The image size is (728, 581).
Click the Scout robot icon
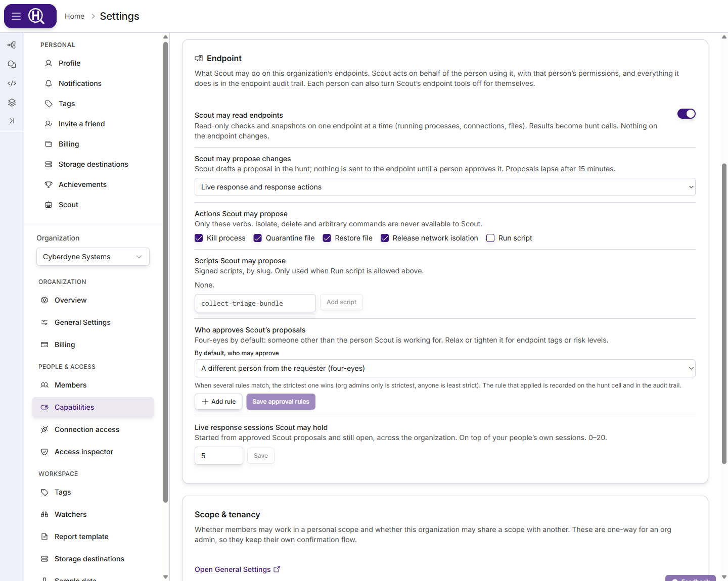click(x=49, y=205)
